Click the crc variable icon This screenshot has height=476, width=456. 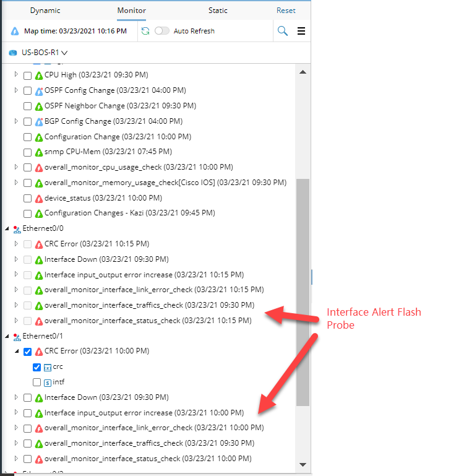[x=48, y=367]
